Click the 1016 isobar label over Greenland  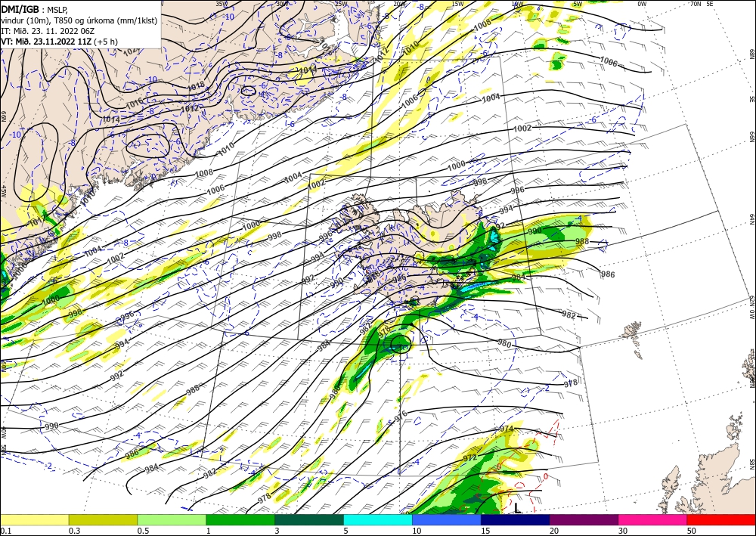(x=135, y=103)
